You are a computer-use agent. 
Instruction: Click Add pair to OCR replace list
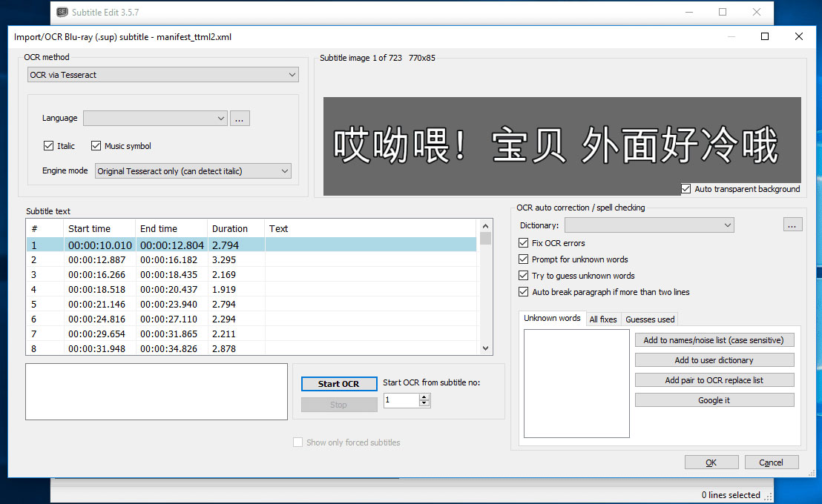coord(714,379)
